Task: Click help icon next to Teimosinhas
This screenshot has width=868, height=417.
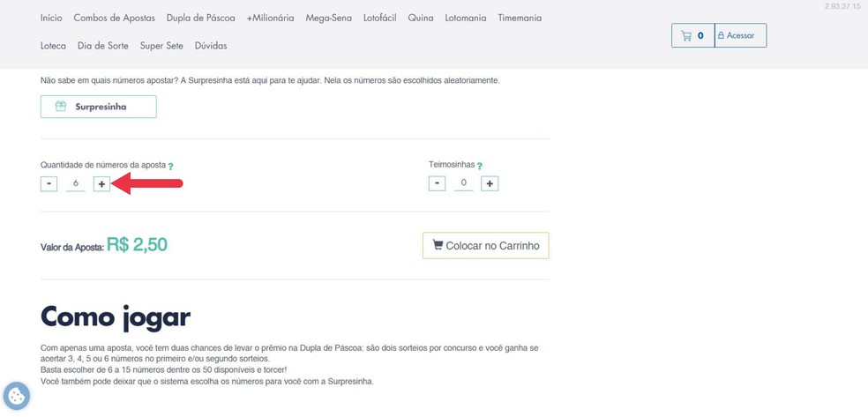Action: point(479,166)
